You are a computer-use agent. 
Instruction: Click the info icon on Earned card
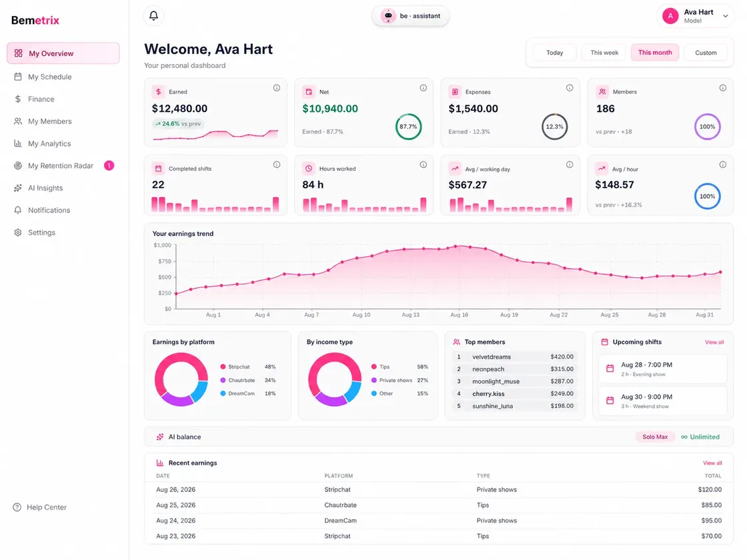[x=276, y=87]
